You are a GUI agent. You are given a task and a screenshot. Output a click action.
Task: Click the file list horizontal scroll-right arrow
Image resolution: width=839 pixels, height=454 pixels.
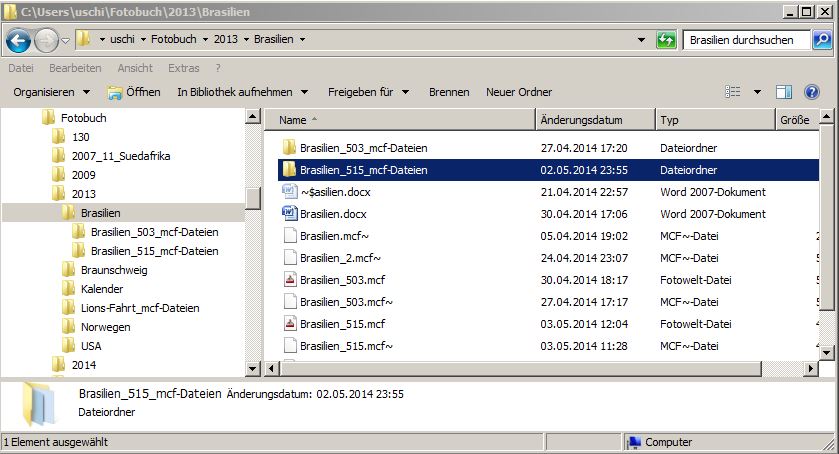pos(811,368)
